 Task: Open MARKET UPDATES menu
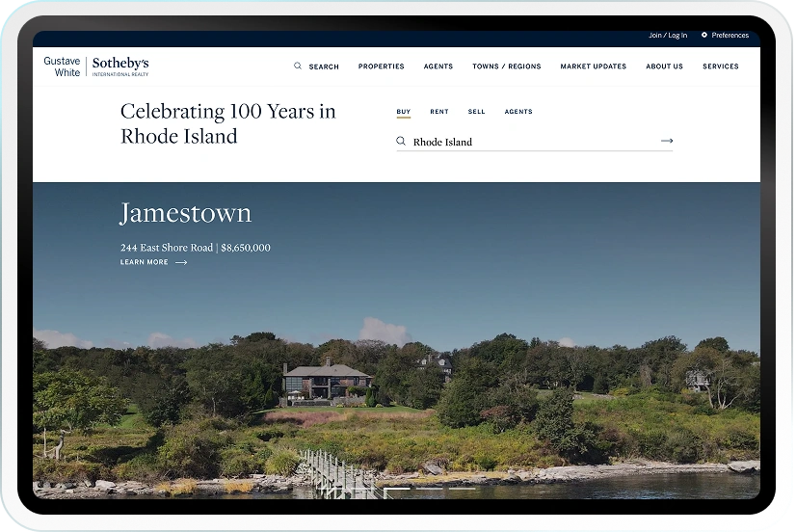593,66
